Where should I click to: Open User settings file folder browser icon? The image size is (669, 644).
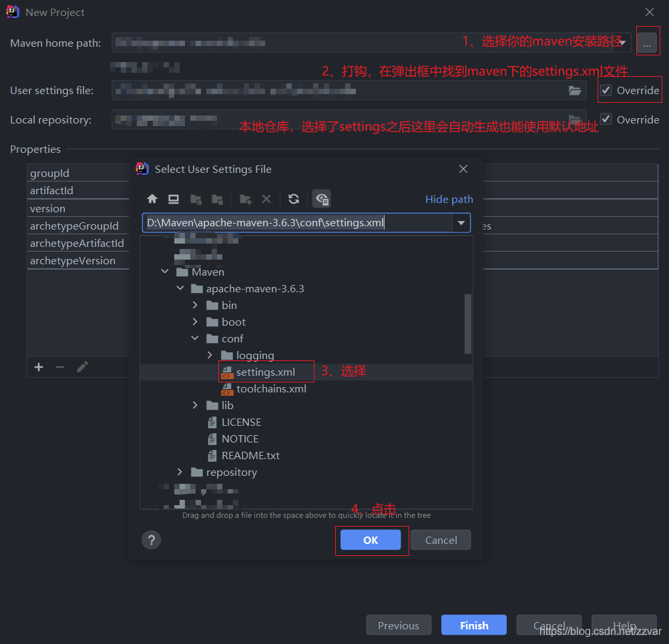coord(575,90)
